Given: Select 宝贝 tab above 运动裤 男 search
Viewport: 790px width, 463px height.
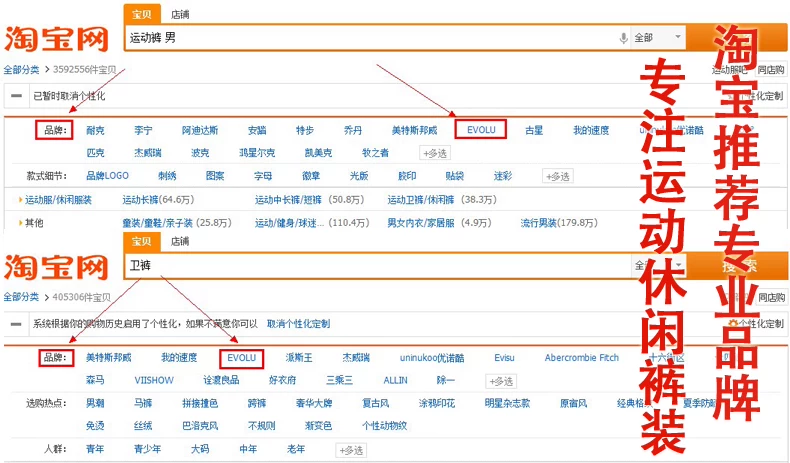Looking at the screenshot, I should (x=142, y=14).
